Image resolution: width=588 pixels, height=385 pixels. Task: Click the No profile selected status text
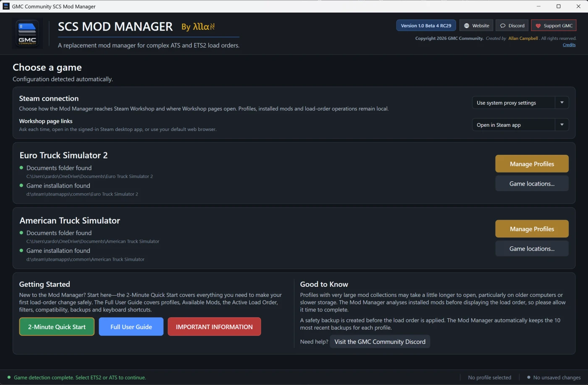pyautogui.click(x=490, y=377)
